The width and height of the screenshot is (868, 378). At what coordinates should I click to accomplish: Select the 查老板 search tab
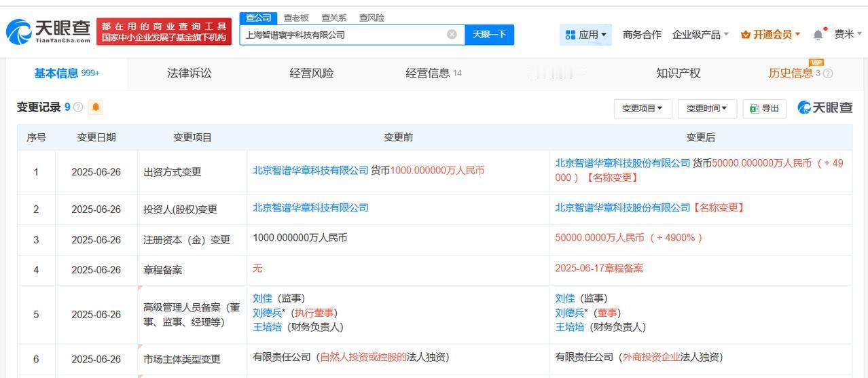point(295,18)
